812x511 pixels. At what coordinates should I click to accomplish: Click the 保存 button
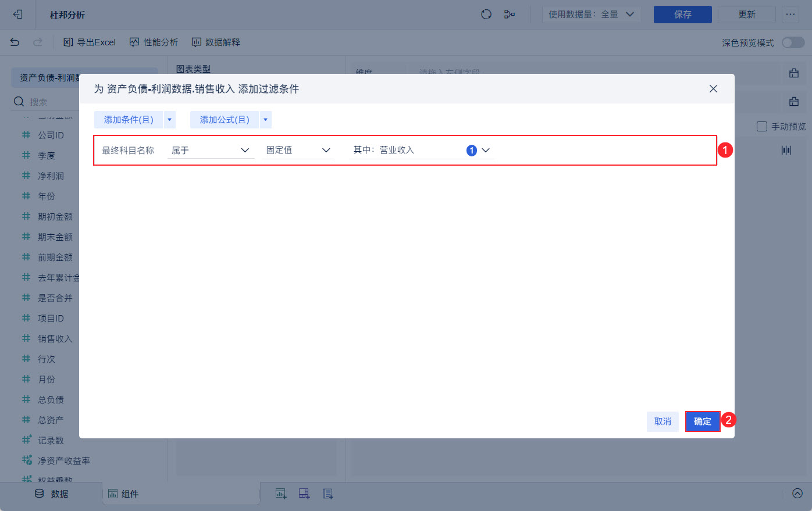[x=682, y=15]
